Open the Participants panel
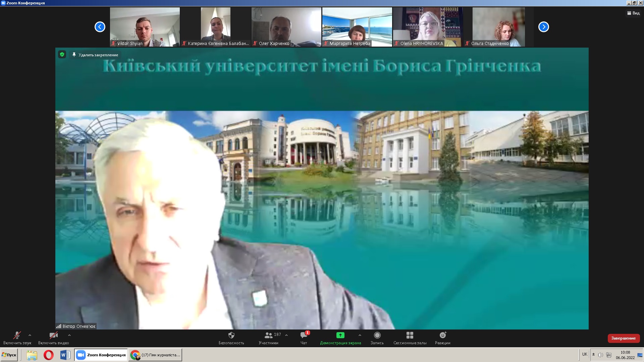The width and height of the screenshot is (644, 362). tap(269, 336)
